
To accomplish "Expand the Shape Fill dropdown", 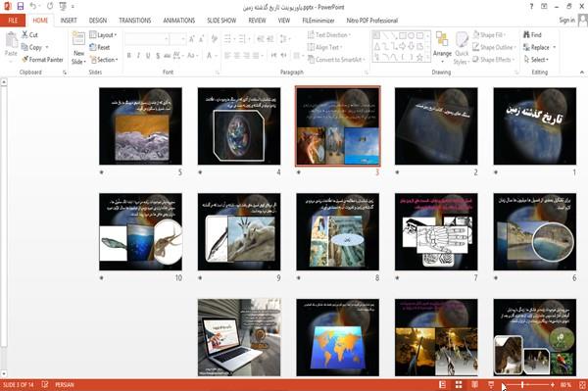I will [x=489, y=35].
